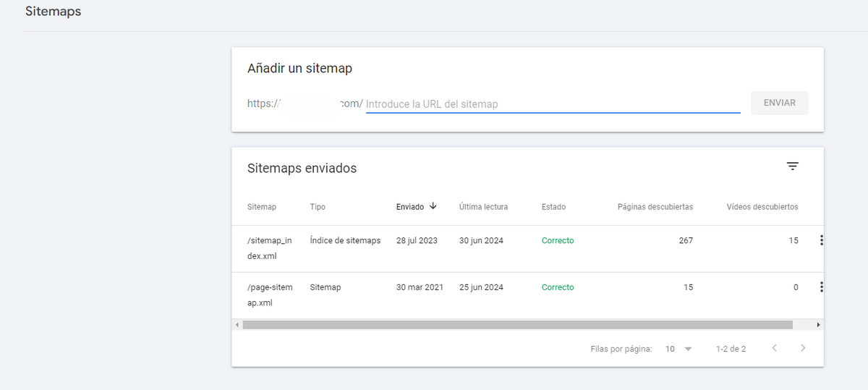Screen dimensions: 868x390
Task: Click the '30 mar 2021' sent date
Action: pyautogui.click(x=420, y=287)
